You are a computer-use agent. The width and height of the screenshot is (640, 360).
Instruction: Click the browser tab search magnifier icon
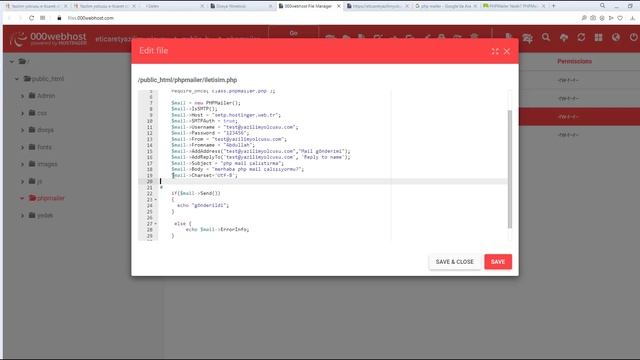click(602, 6)
